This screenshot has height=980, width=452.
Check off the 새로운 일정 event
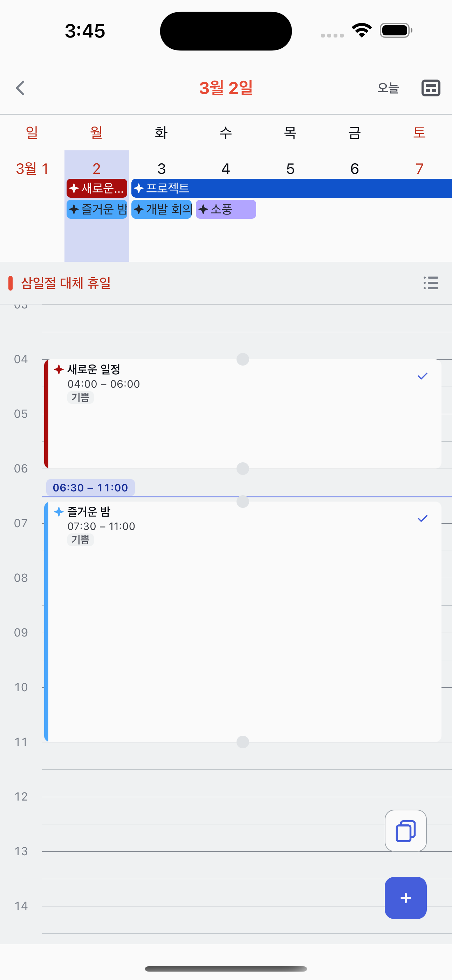click(x=422, y=376)
